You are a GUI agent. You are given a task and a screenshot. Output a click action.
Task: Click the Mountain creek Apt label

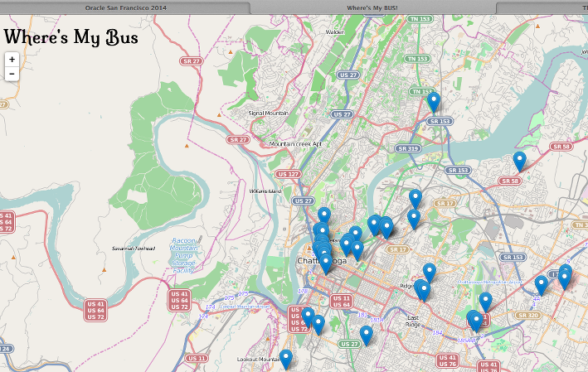pyautogui.click(x=295, y=144)
